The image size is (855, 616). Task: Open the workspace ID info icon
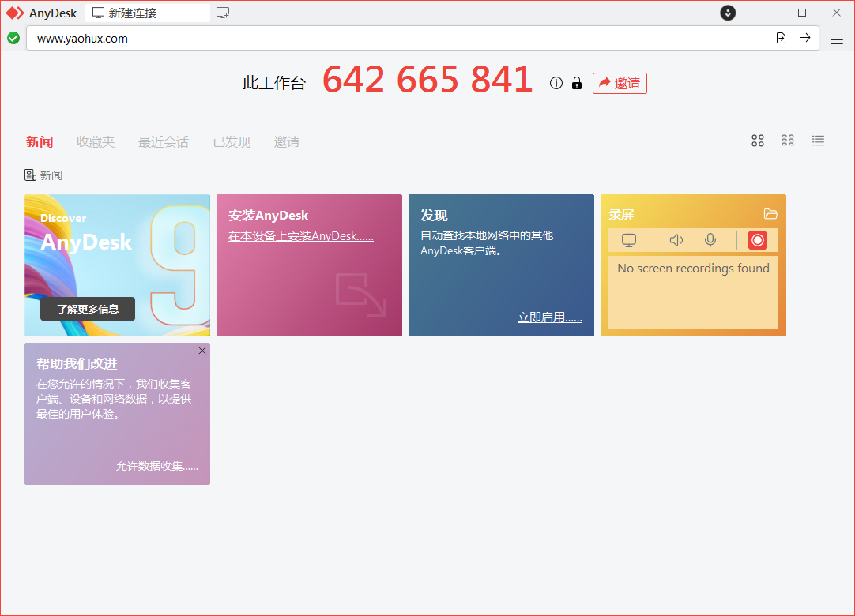click(x=556, y=82)
